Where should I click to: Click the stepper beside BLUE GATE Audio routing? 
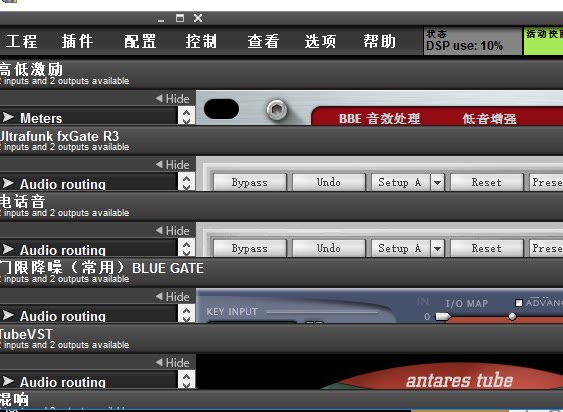[186, 314]
